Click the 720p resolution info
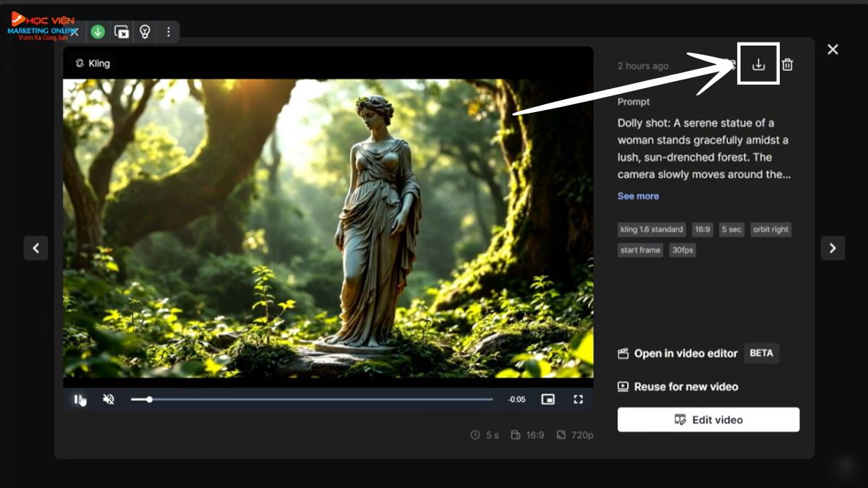 click(x=575, y=435)
